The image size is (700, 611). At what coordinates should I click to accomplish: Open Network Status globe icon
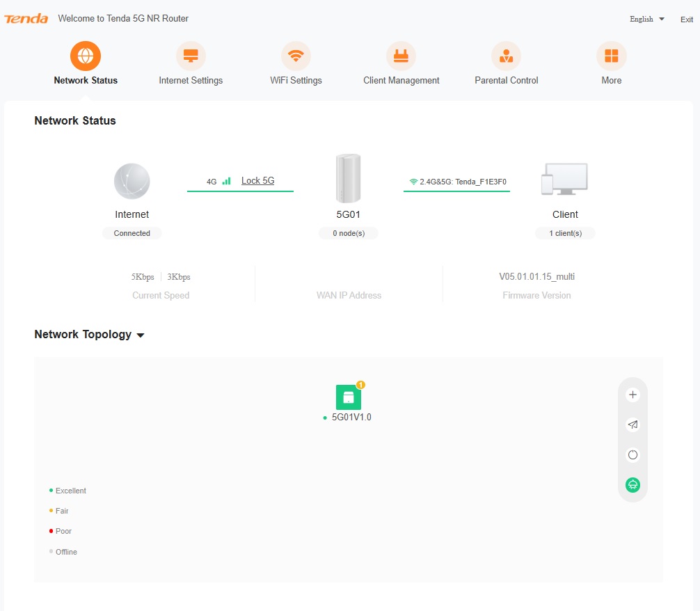tap(86, 56)
